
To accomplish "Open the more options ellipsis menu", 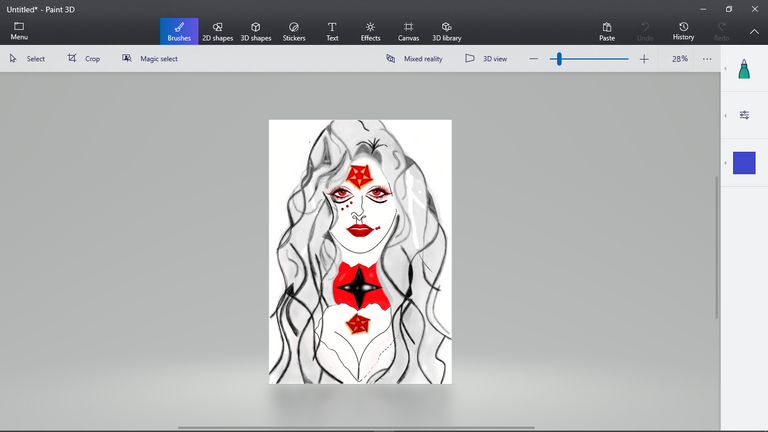I will [707, 59].
